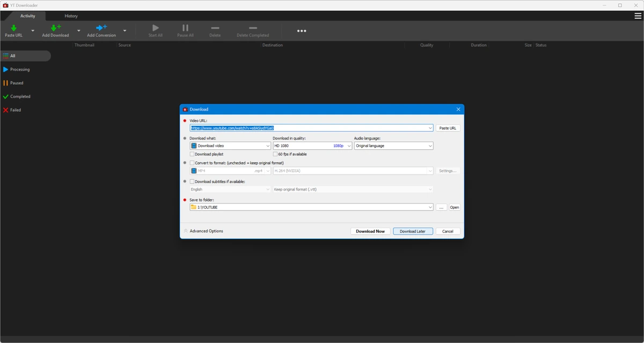Click the Destination column header
The height and width of the screenshot is (343, 644).
(x=273, y=45)
